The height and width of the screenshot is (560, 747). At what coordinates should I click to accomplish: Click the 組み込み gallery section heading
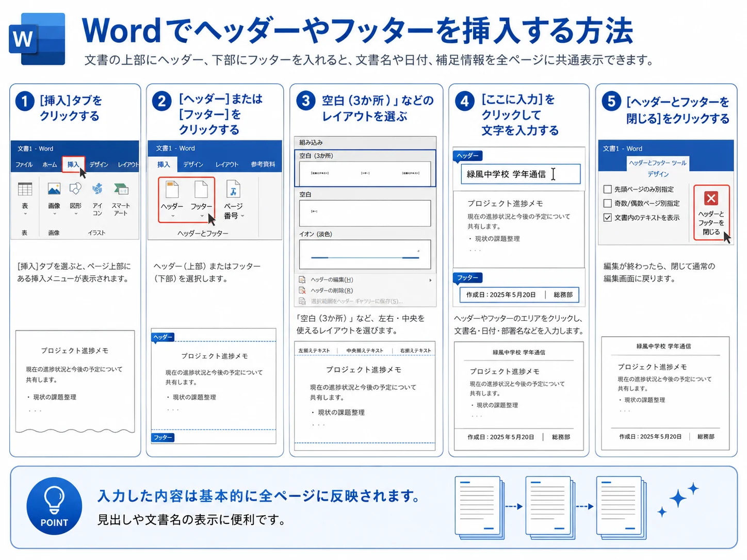tap(311, 143)
